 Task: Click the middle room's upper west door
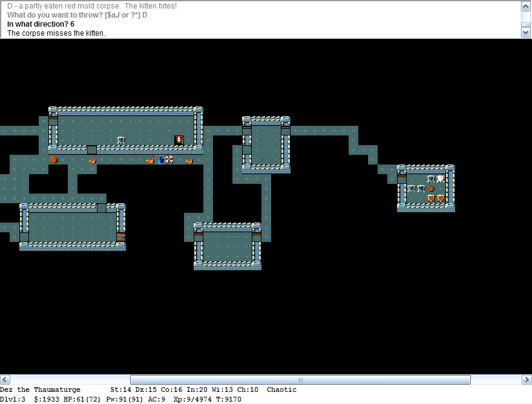247,131
